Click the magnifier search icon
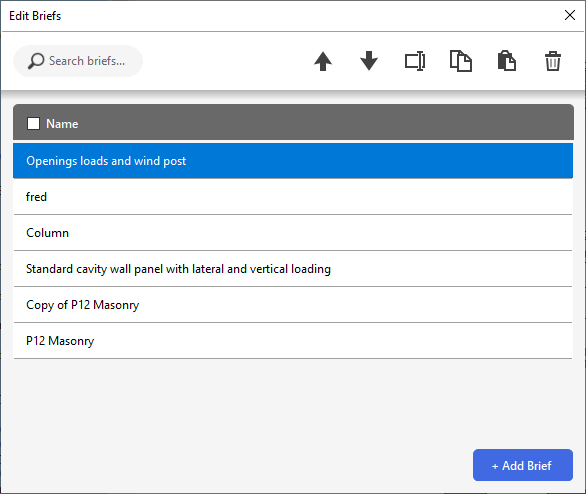The image size is (586, 494). (x=36, y=61)
